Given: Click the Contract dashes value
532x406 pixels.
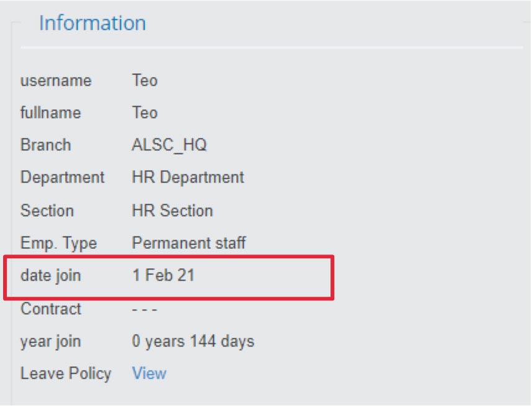Looking at the screenshot, I should [144, 309].
